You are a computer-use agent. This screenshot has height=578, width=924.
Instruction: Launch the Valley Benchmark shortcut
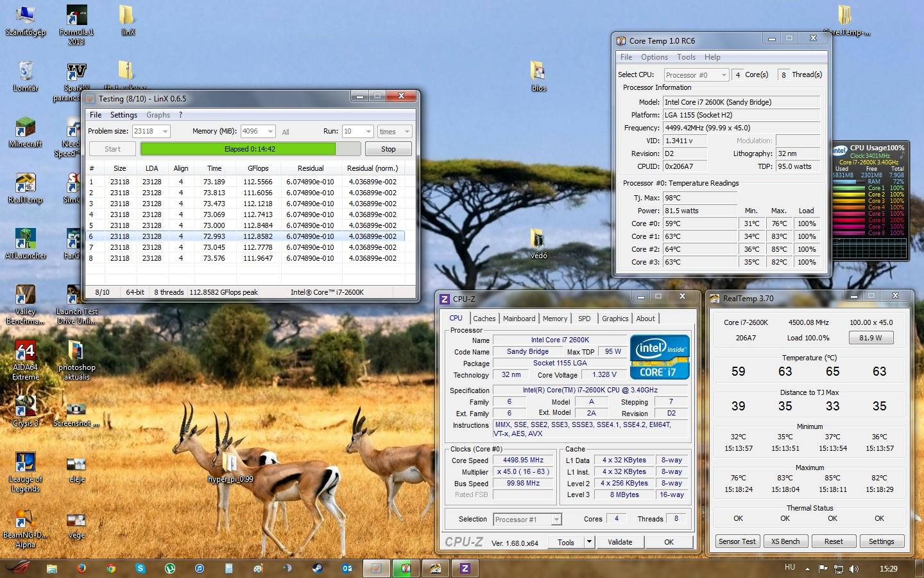(x=25, y=304)
